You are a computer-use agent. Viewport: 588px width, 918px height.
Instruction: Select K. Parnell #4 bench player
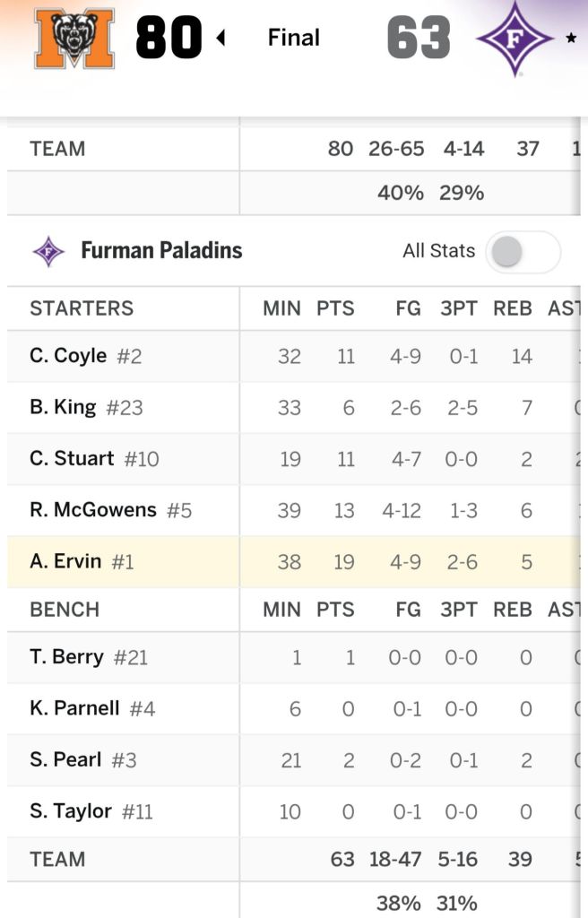[x=92, y=708]
